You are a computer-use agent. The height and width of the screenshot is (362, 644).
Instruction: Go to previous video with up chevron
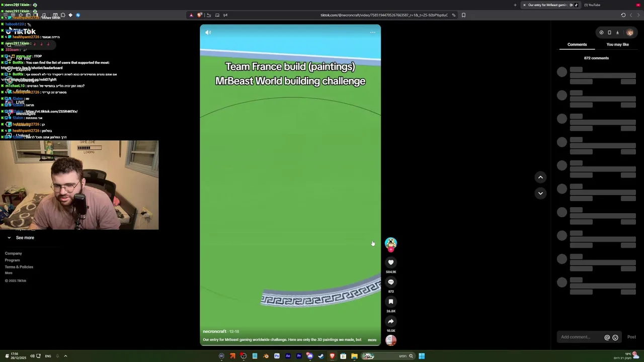coord(540,177)
